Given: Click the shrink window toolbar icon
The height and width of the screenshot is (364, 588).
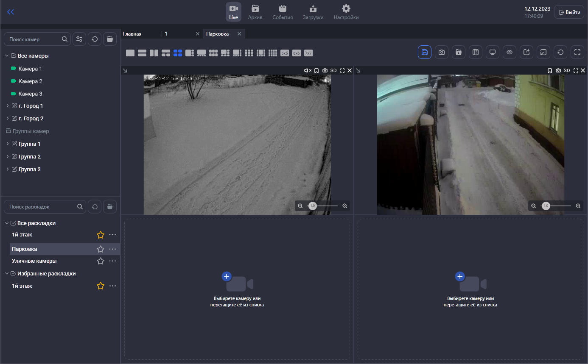Looking at the screenshot, I should [543, 52].
